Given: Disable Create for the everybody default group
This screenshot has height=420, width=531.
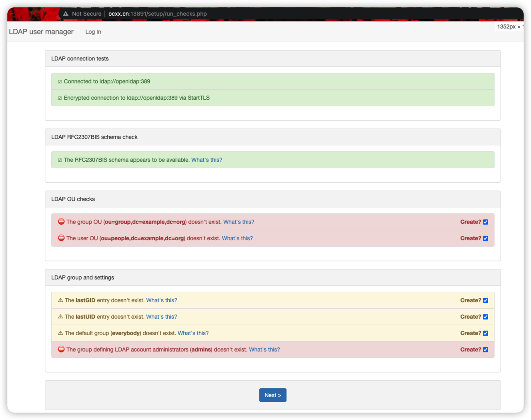Looking at the screenshot, I should (x=485, y=334).
